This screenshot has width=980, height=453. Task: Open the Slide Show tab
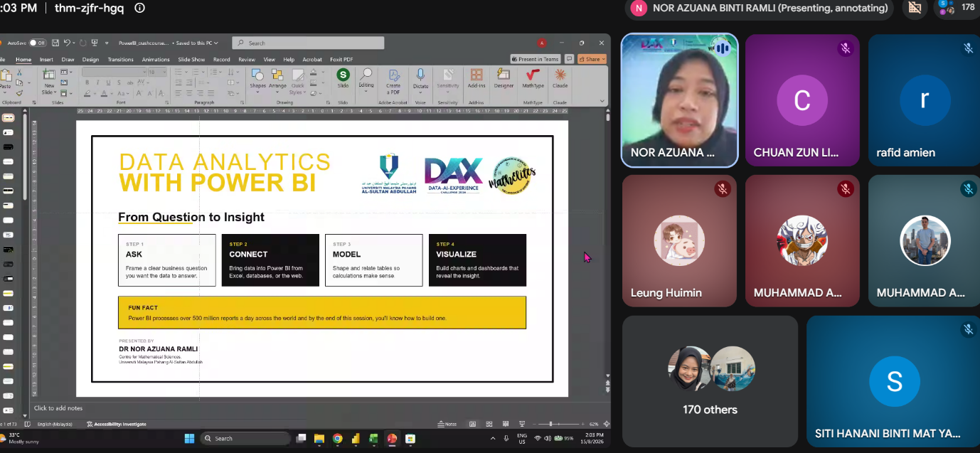(x=191, y=60)
